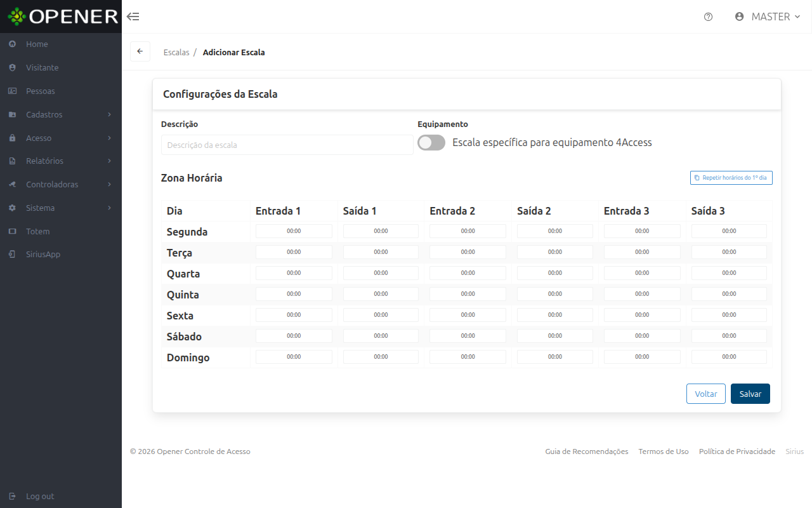Click the SiriusApp sidebar icon
This screenshot has width=812, height=508.
tap(12, 255)
